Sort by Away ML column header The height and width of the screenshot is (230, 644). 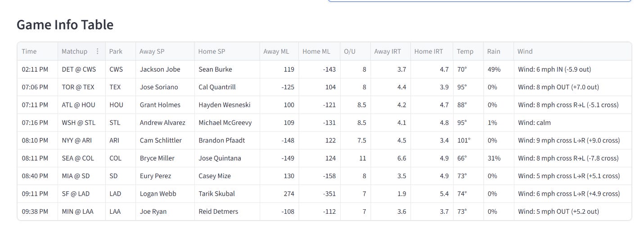click(279, 51)
